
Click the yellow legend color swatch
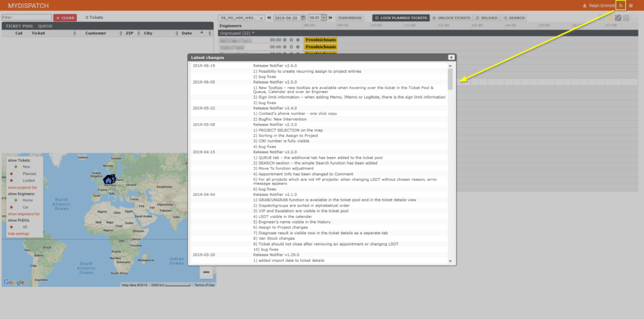[610, 18]
